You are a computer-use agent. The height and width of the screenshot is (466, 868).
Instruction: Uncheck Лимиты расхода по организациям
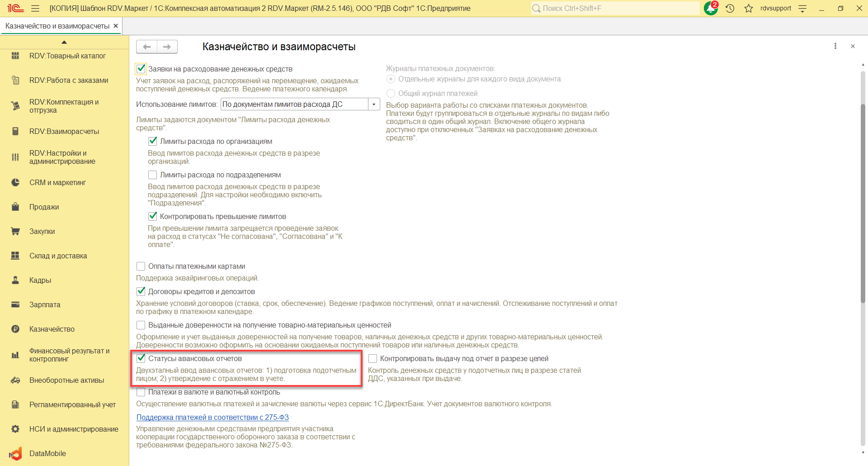coord(153,141)
